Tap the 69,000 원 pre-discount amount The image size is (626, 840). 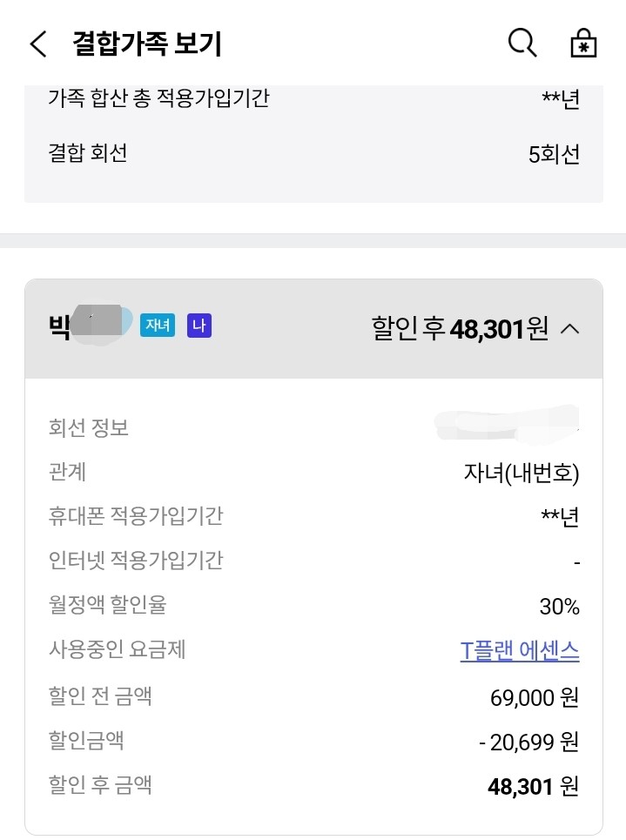[535, 697]
